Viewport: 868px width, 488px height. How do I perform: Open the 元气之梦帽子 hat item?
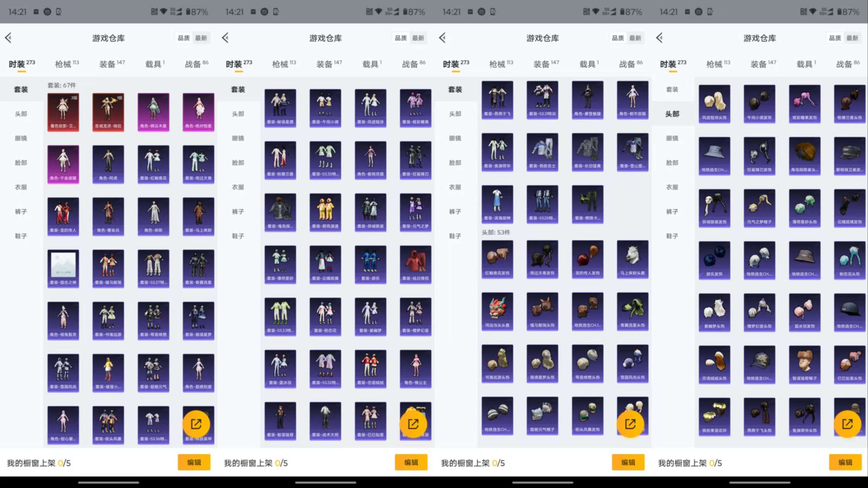coord(759,208)
